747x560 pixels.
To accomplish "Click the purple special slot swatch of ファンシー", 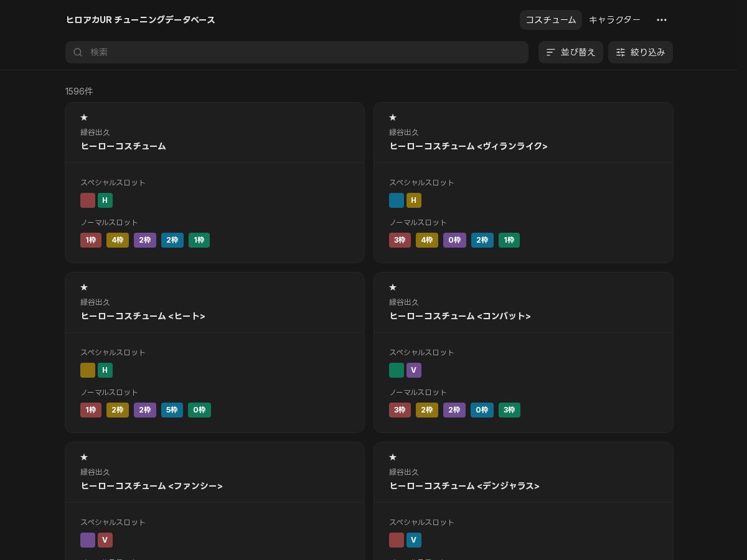I will pos(88,540).
